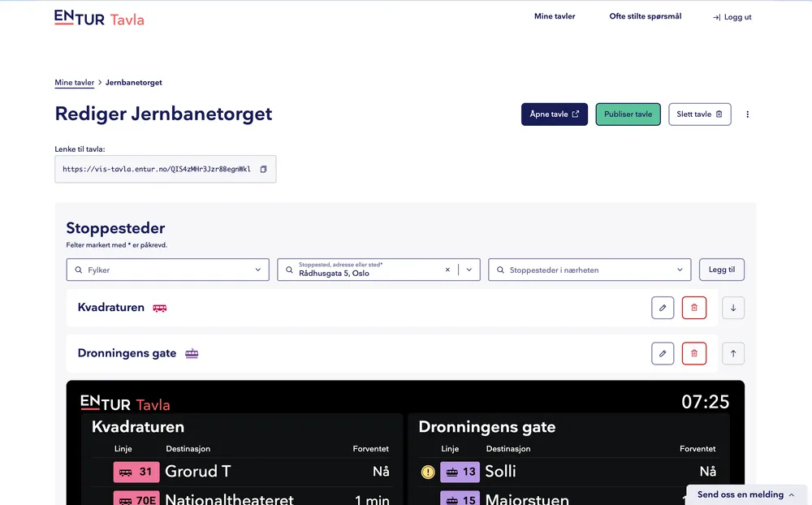Screen dimensions: 812x505
Task: Delete the Kvadraturen stop with the trash icon
Action: click(694, 308)
